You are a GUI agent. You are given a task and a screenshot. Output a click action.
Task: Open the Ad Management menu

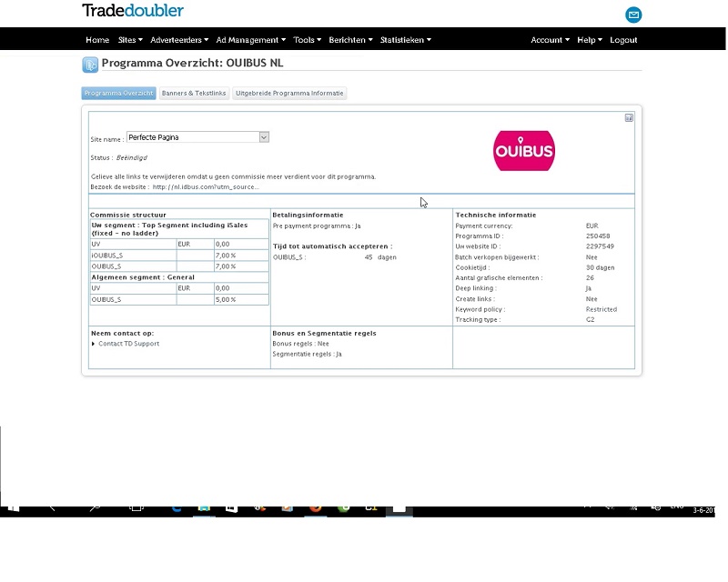pos(250,40)
